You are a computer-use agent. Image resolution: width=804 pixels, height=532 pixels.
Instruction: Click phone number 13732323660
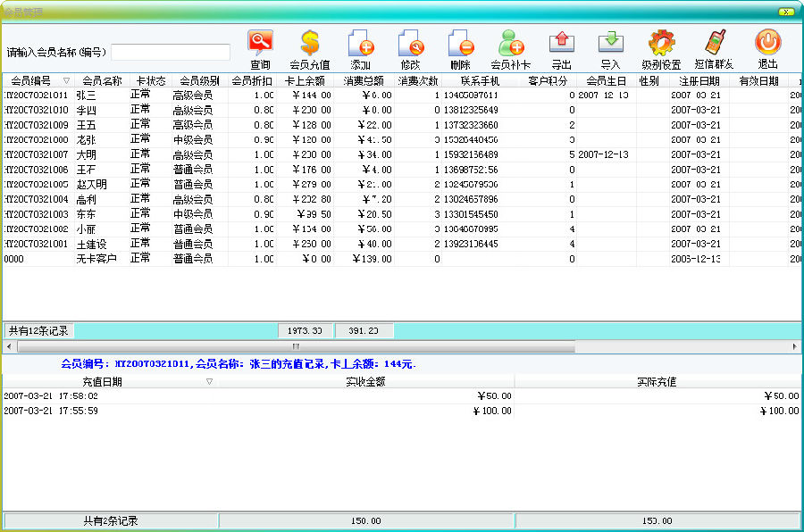pos(471,125)
